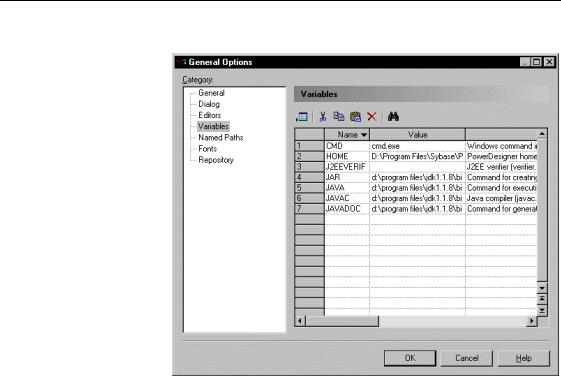Click the Copy toolbar icon
The height and width of the screenshot is (376, 561).
(338, 117)
